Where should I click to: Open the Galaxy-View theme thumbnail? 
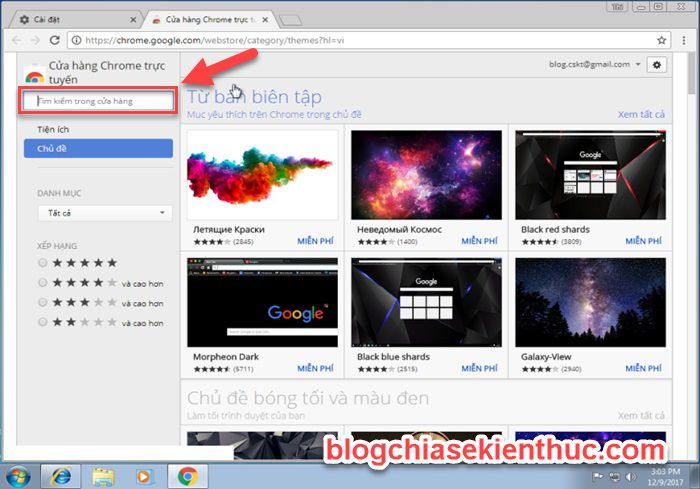click(x=590, y=302)
